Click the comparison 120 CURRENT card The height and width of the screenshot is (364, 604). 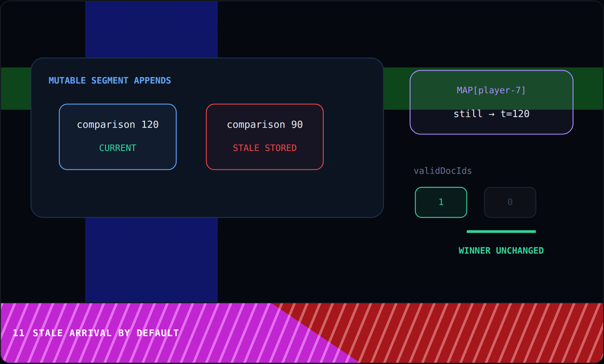click(118, 137)
